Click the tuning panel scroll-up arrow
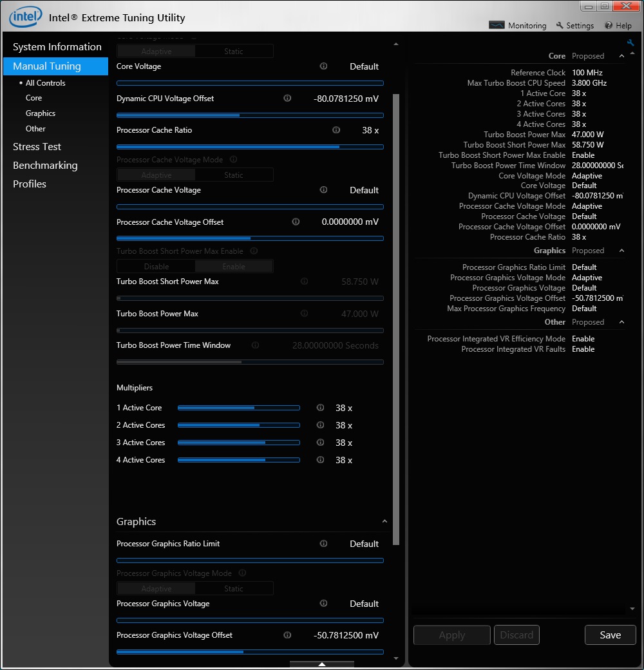This screenshot has width=644, height=670. (x=396, y=44)
